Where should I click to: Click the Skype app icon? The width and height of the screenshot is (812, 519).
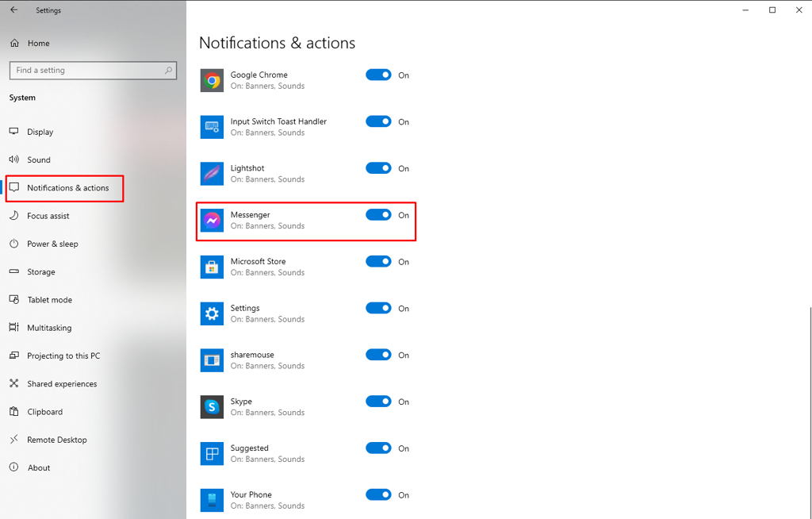[x=212, y=407]
